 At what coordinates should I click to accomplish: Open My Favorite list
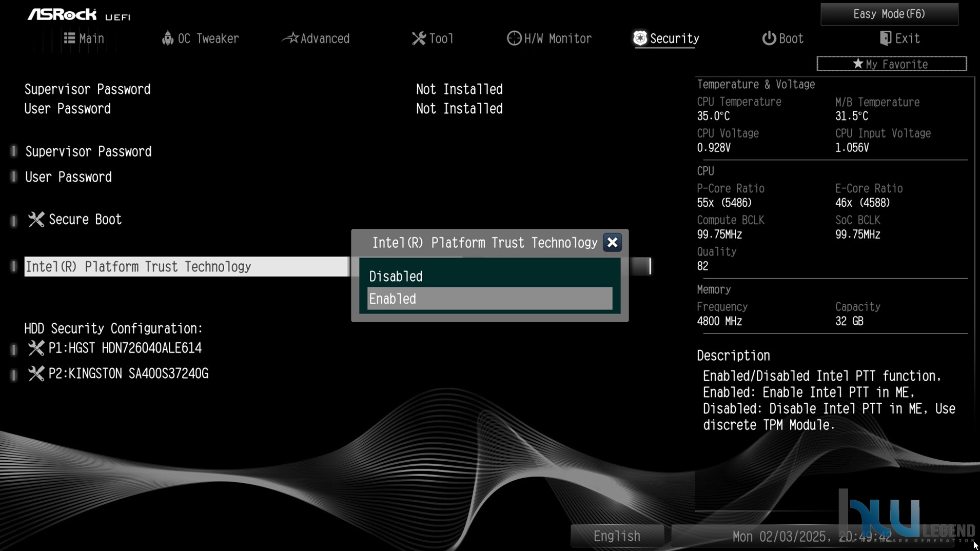tap(892, 64)
